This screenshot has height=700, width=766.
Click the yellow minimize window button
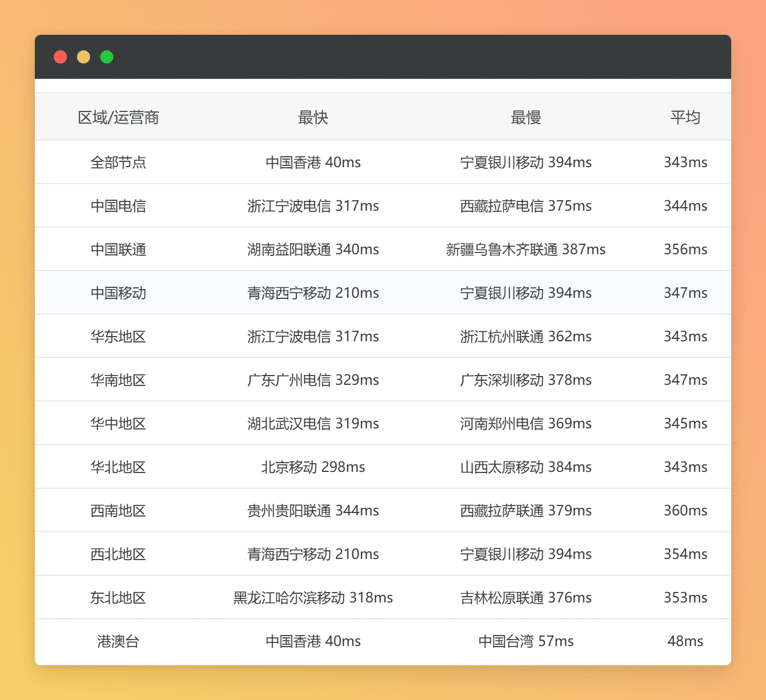coord(84,57)
